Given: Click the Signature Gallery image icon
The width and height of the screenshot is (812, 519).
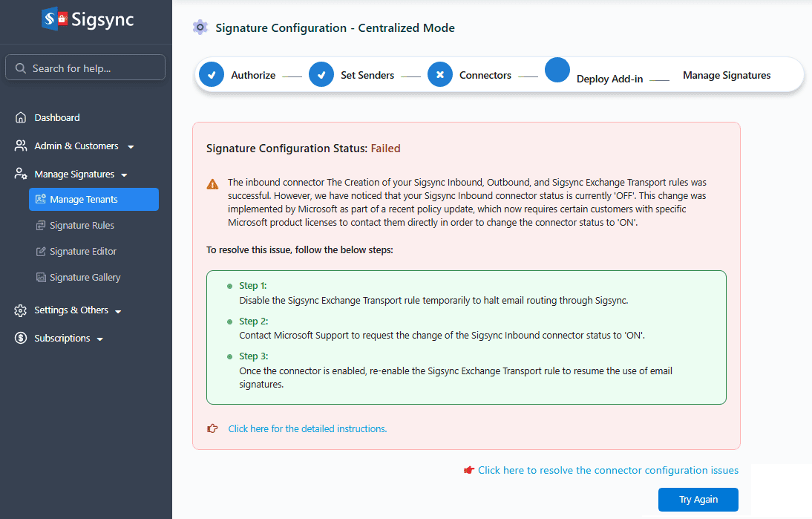Looking at the screenshot, I should [42, 278].
